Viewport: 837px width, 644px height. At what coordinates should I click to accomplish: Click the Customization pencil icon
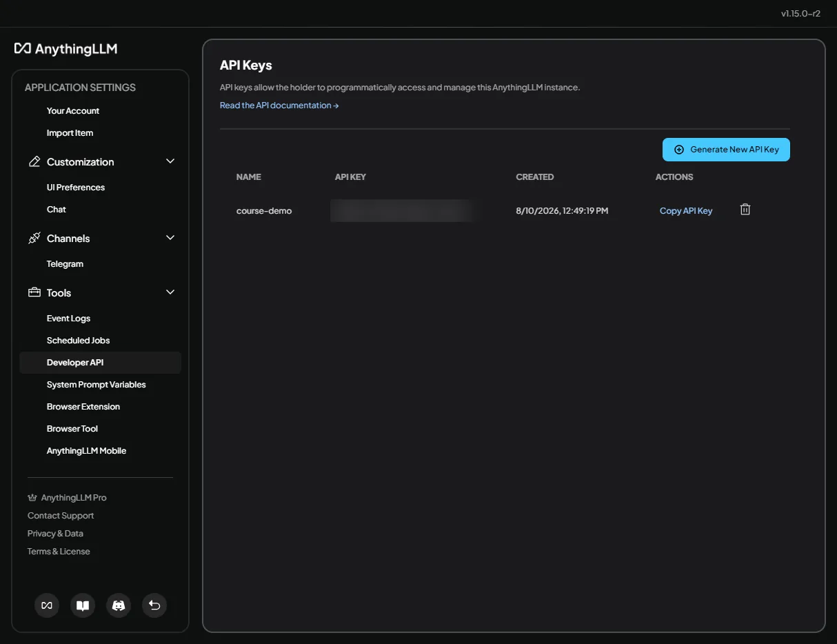tap(34, 161)
